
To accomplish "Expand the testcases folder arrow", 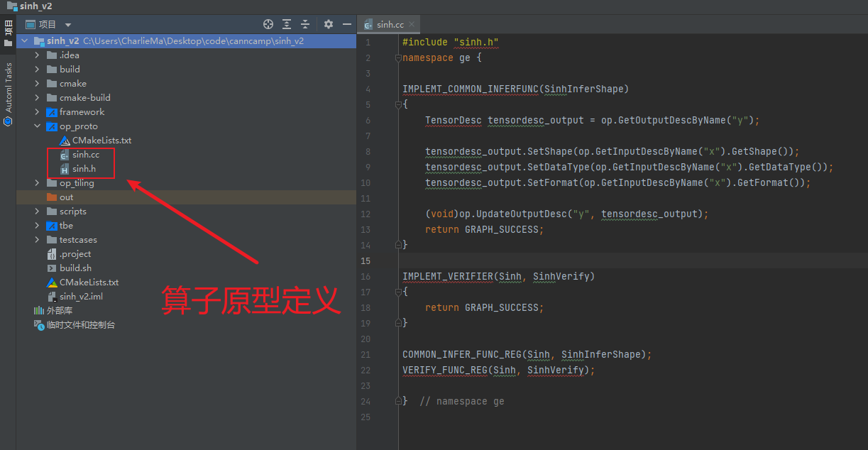I will [x=38, y=240].
